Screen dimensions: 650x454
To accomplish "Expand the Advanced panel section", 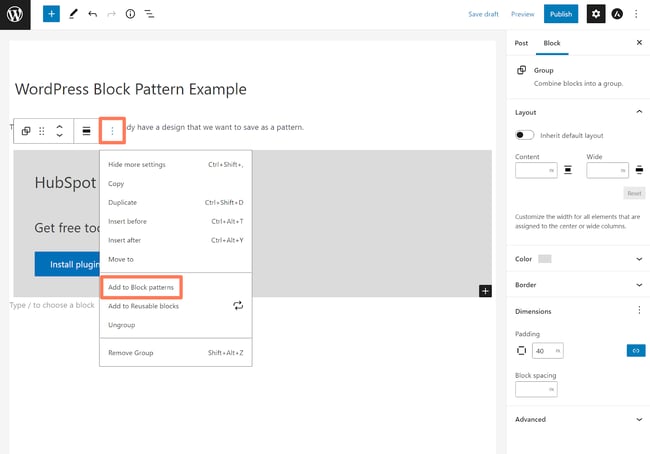I will pos(638,419).
